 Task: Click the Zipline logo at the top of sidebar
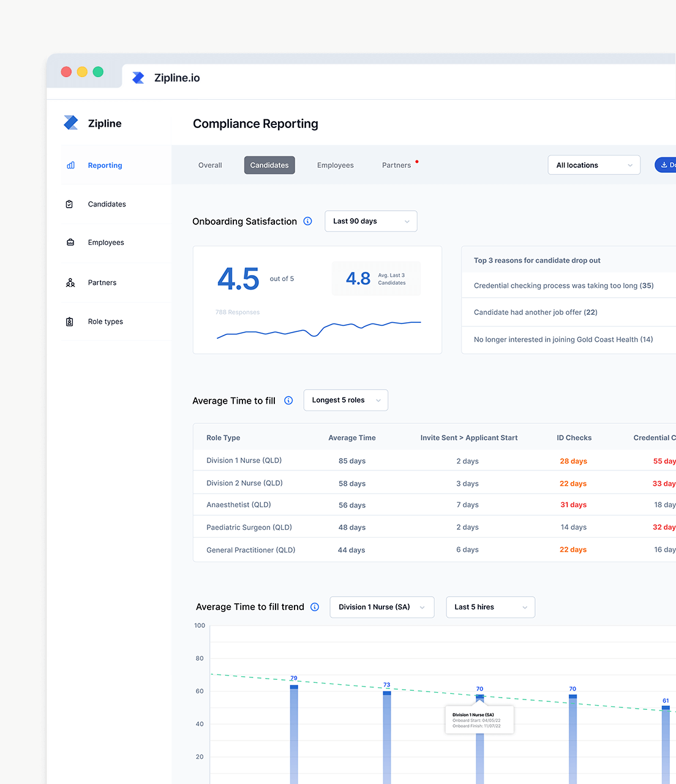click(71, 123)
